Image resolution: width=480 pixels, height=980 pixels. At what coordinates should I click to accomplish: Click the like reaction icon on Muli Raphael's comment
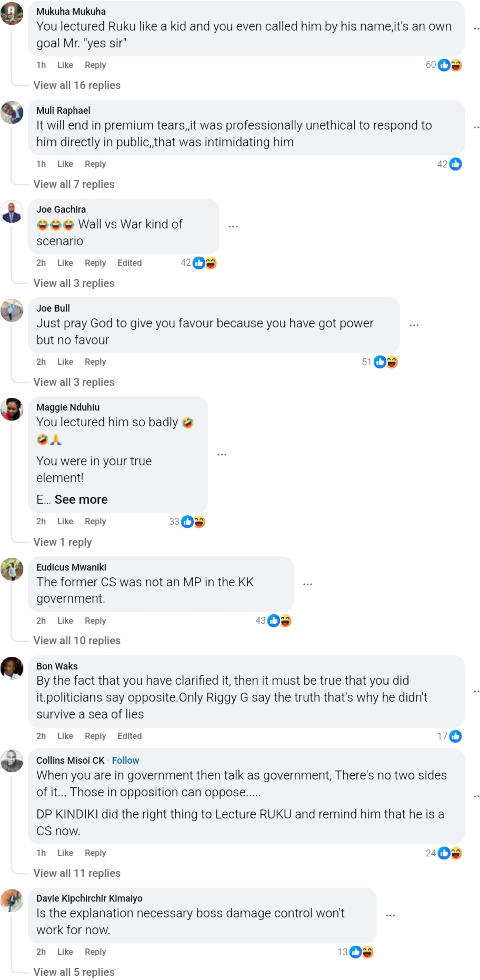pos(455,164)
